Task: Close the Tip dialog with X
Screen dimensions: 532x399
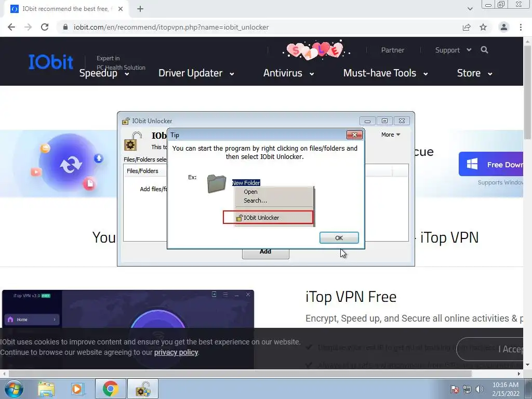Action: coord(354,135)
